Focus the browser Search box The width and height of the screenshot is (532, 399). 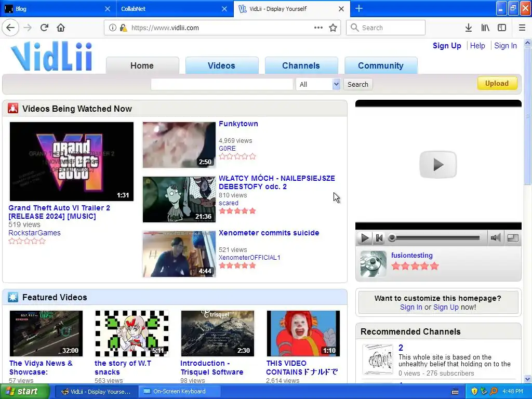coord(386,28)
